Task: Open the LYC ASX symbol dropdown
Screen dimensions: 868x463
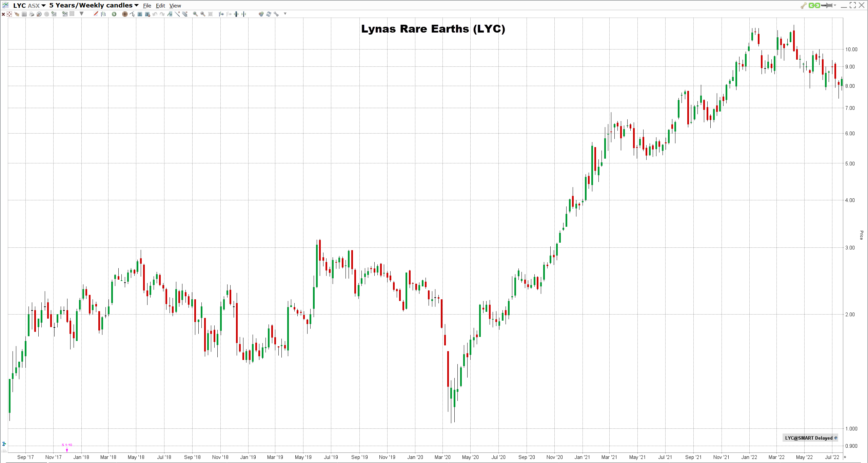Action: [43, 5]
